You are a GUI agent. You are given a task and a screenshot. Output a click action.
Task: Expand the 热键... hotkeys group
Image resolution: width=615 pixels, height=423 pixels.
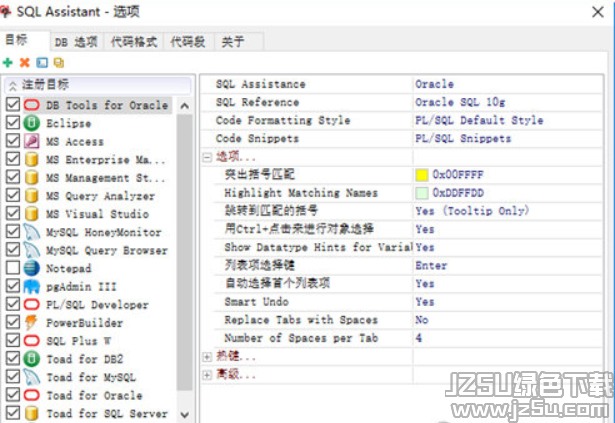[x=207, y=357]
